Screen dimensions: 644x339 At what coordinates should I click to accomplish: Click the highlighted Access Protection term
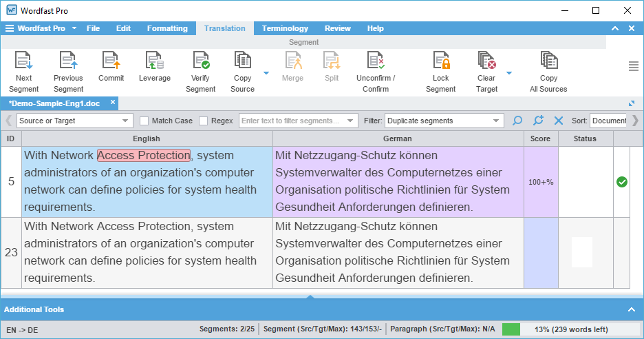[x=144, y=155]
